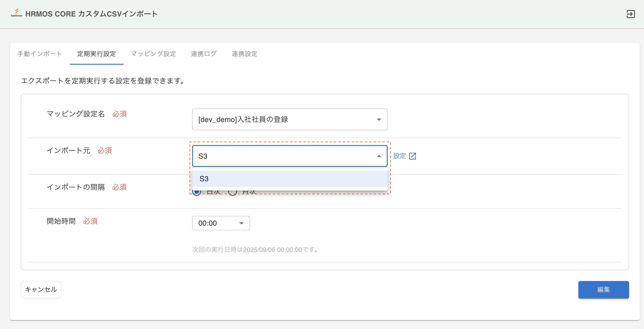Open the マッピング設定 tab
The image size is (644, 329).
coord(153,54)
